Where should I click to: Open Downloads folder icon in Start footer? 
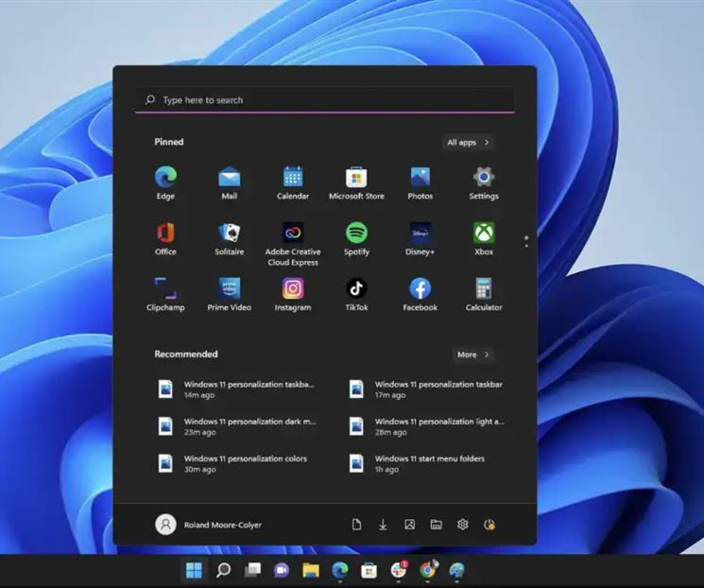pyautogui.click(x=383, y=525)
